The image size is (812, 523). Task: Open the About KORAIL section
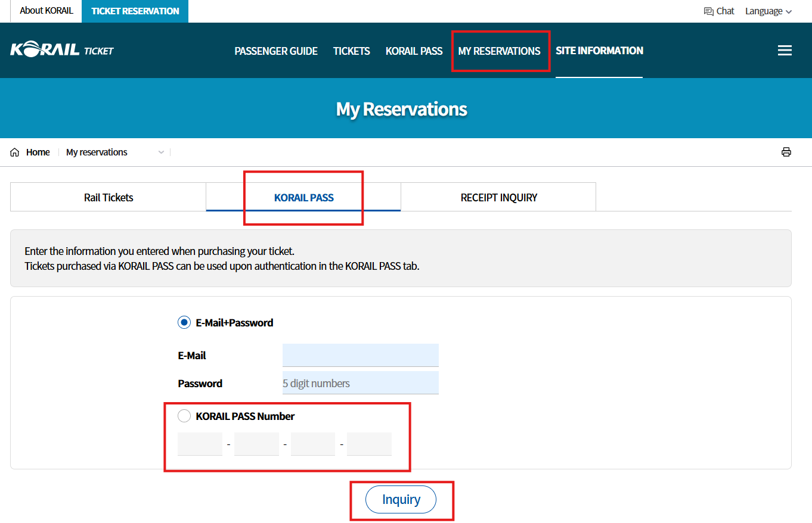coord(46,11)
